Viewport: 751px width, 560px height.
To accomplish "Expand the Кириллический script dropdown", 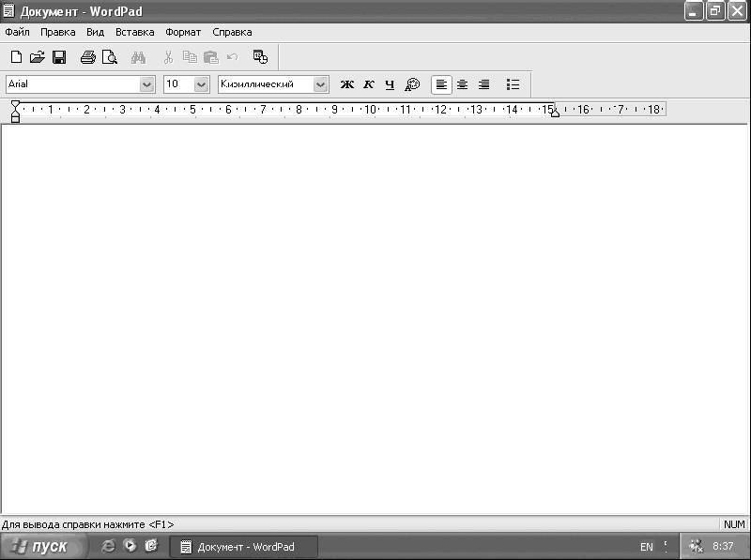I will coord(321,84).
